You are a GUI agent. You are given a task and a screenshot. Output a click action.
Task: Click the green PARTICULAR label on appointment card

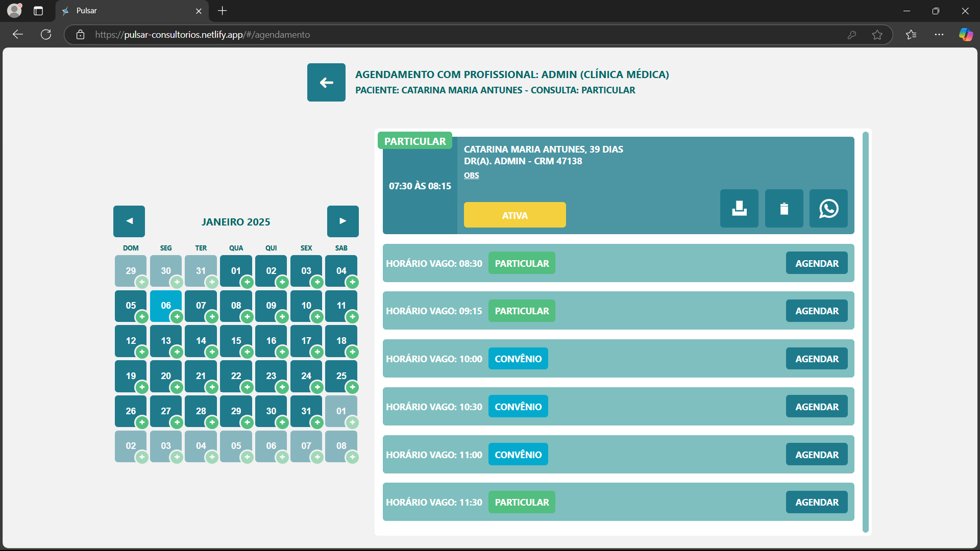pyautogui.click(x=415, y=141)
